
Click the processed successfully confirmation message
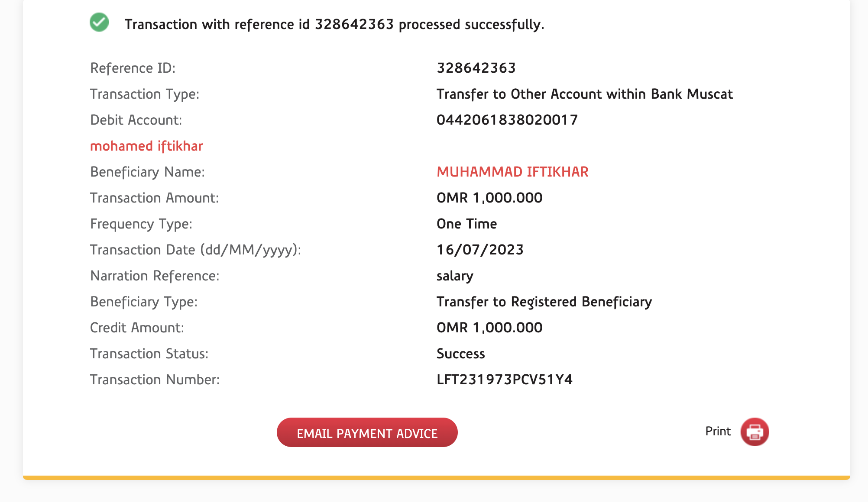coord(334,24)
